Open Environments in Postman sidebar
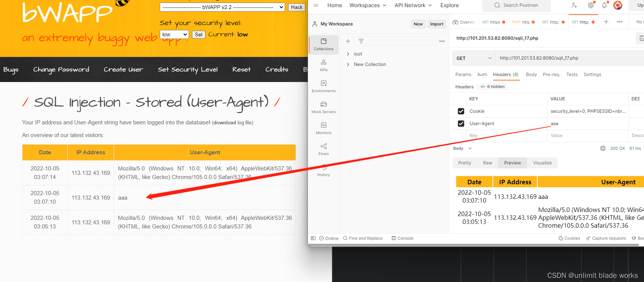The image size is (644, 282). click(324, 87)
